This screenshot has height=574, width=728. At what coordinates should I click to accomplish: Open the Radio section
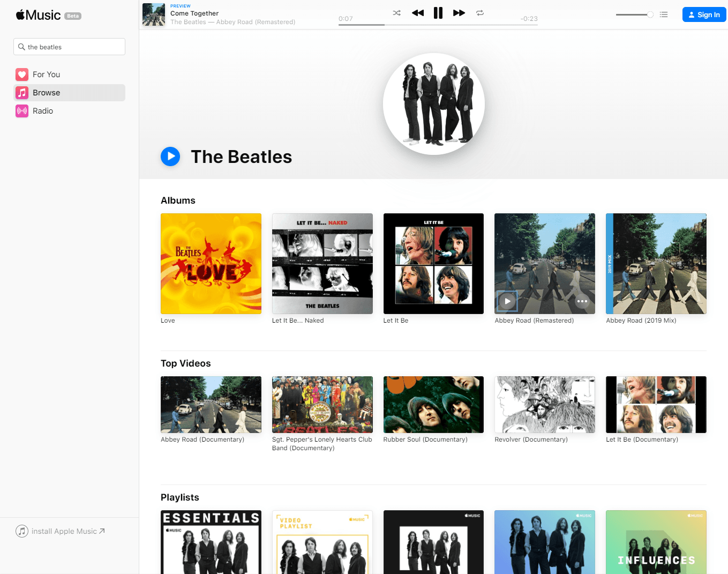(x=70, y=111)
